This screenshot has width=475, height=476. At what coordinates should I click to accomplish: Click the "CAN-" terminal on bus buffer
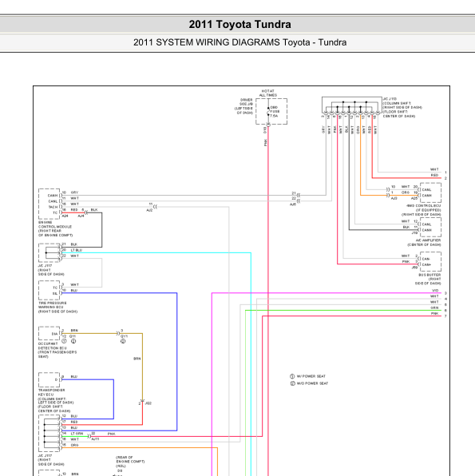tap(426, 259)
